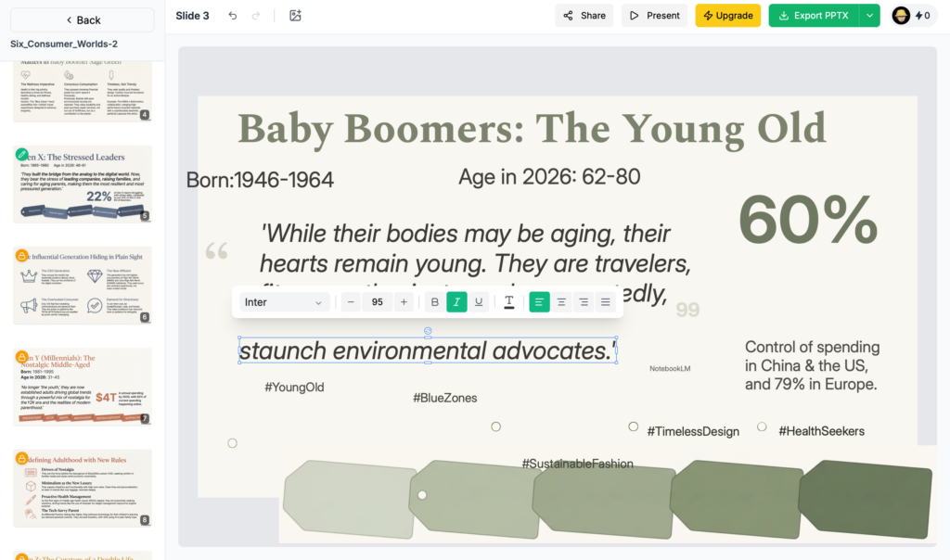Click the undo arrow icon

233,16
